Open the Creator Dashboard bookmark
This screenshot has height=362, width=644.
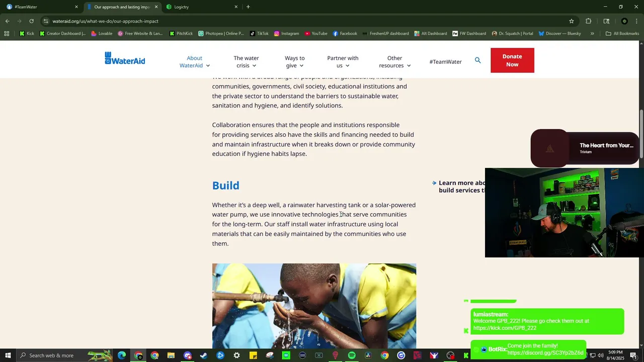coord(62,34)
